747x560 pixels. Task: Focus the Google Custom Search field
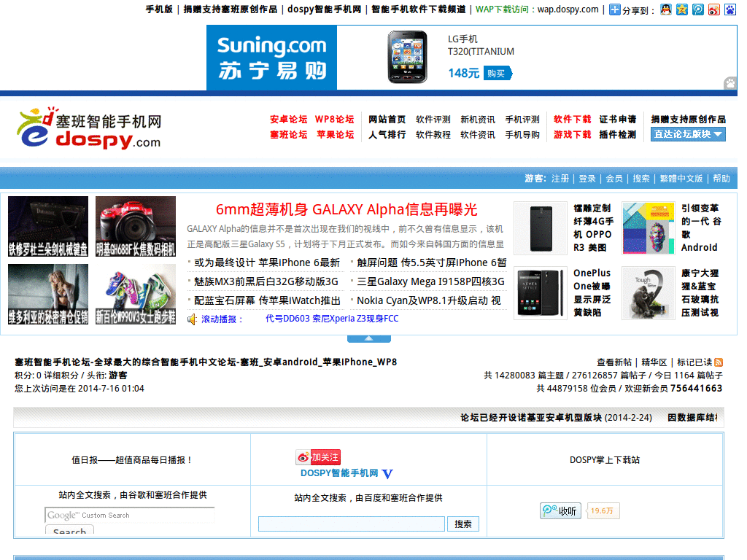click(x=130, y=516)
